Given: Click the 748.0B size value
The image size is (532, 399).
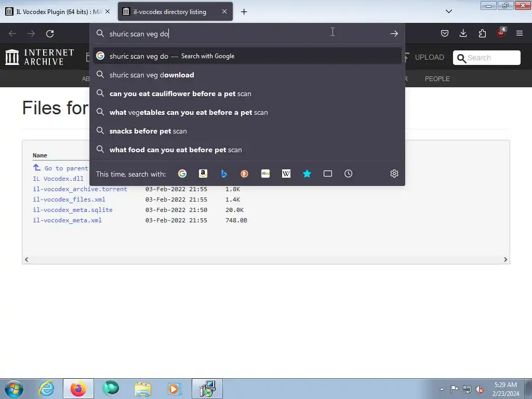Looking at the screenshot, I should click(236, 220).
